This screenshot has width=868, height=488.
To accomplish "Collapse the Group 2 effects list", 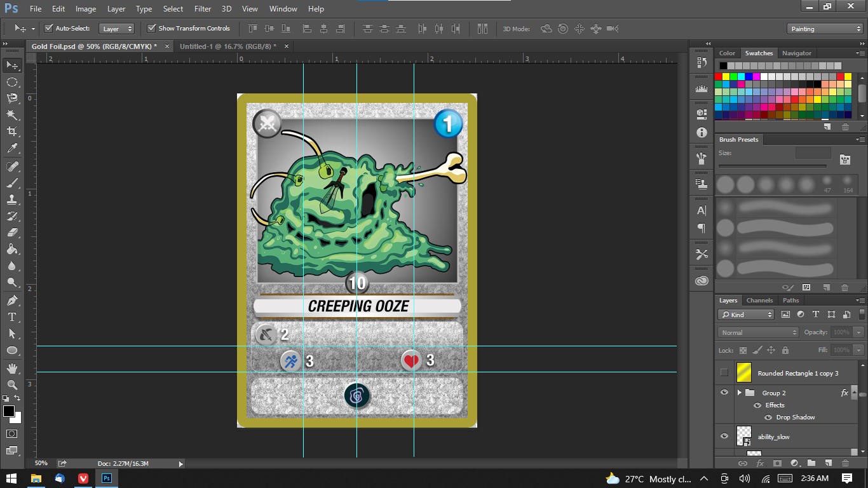I will (x=855, y=393).
